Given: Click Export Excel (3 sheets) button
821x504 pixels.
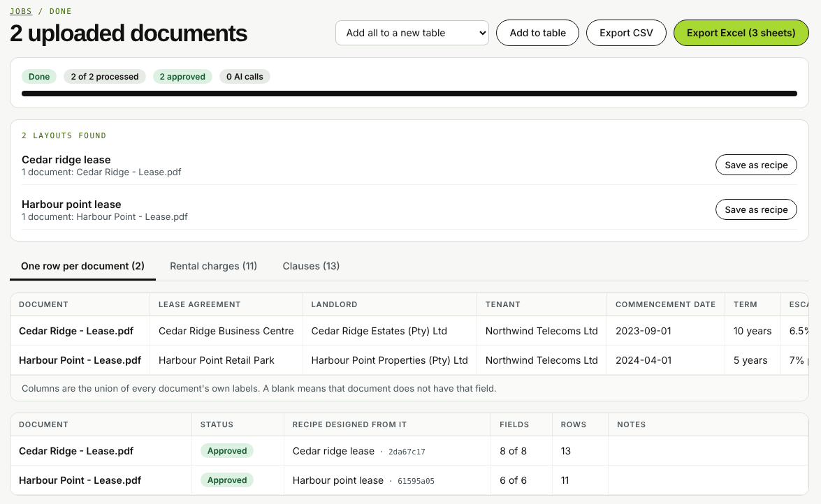Looking at the screenshot, I should [x=741, y=33].
